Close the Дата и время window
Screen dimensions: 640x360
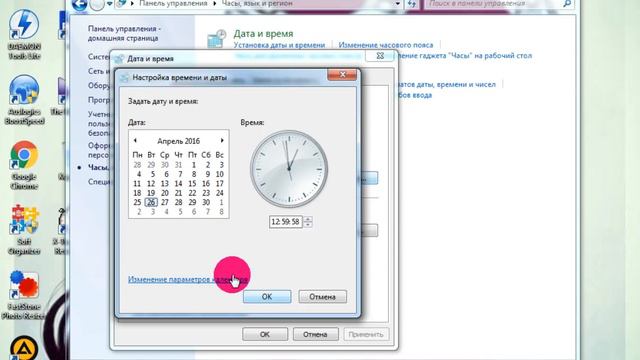(x=380, y=56)
